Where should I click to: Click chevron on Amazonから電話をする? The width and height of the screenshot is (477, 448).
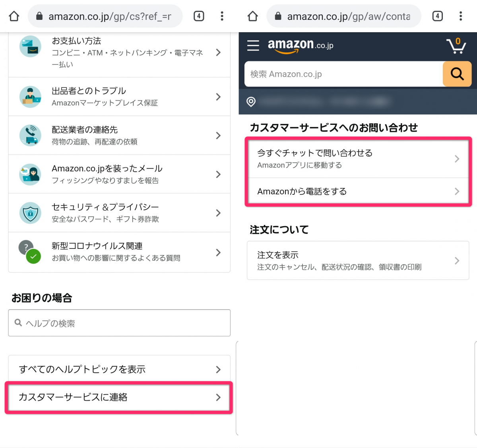pyautogui.click(x=457, y=191)
